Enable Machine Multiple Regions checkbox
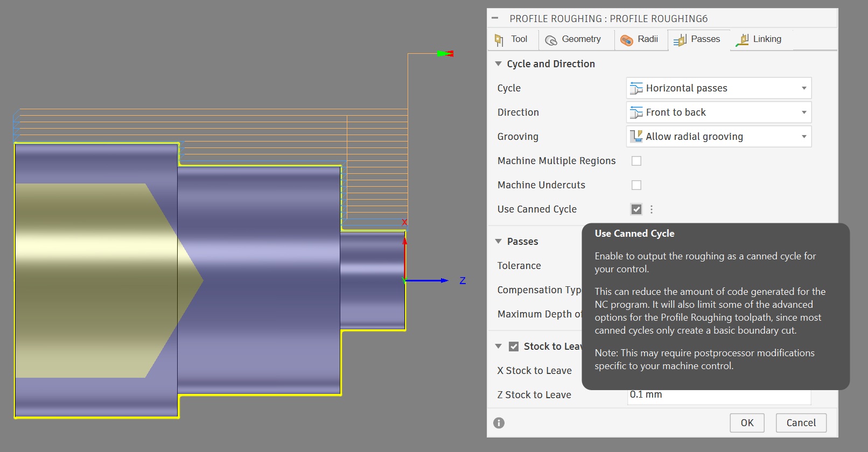 [x=636, y=161]
